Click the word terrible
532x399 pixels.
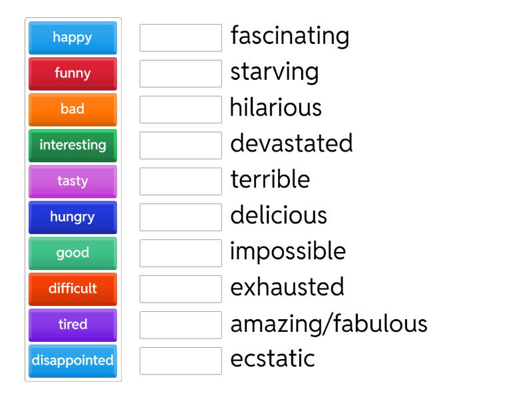point(269,180)
